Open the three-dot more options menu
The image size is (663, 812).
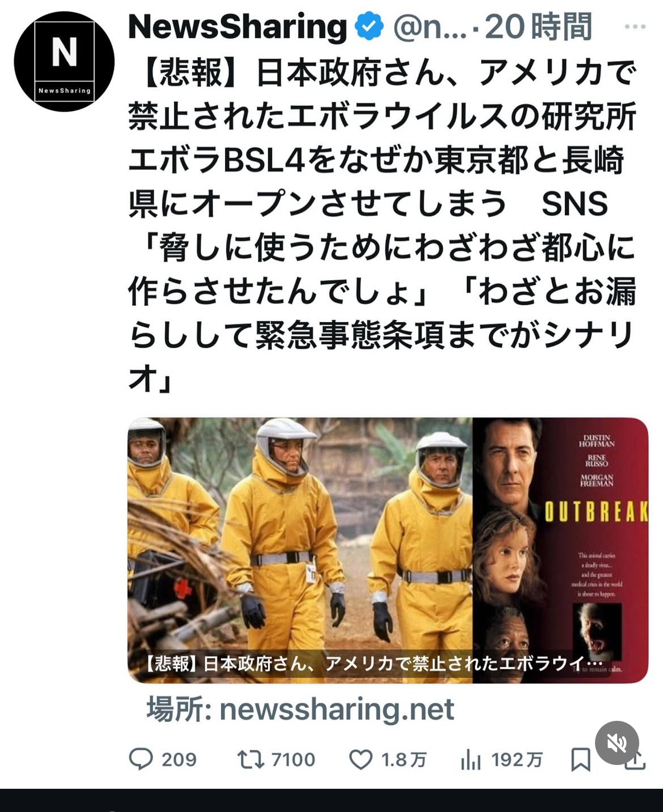[635, 26]
